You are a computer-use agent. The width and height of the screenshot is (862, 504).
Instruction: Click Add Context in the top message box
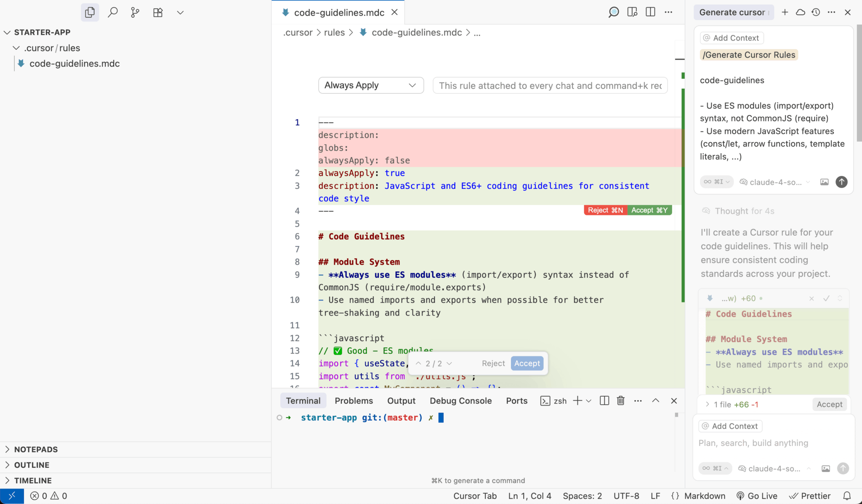click(732, 38)
